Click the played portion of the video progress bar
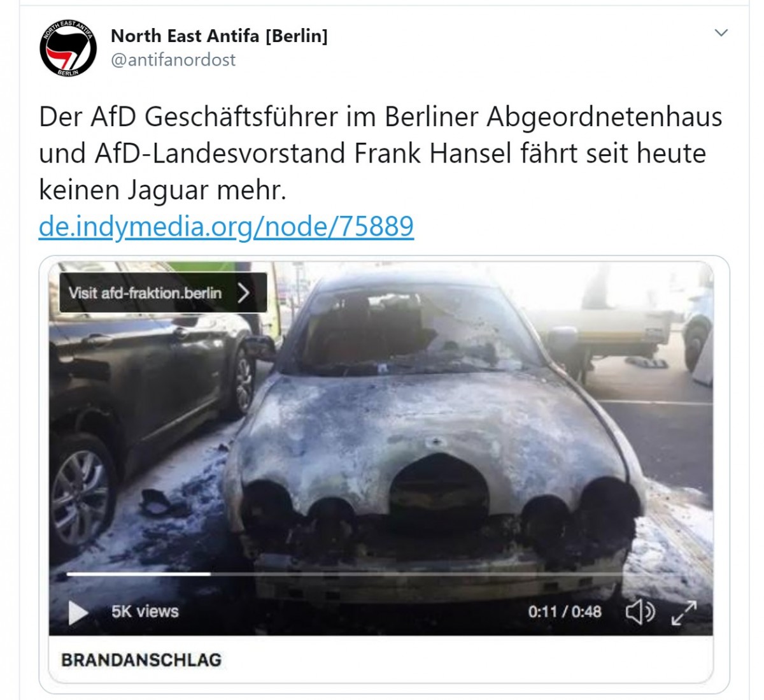This screenshot has width=764, height=700. click(138, 574)
